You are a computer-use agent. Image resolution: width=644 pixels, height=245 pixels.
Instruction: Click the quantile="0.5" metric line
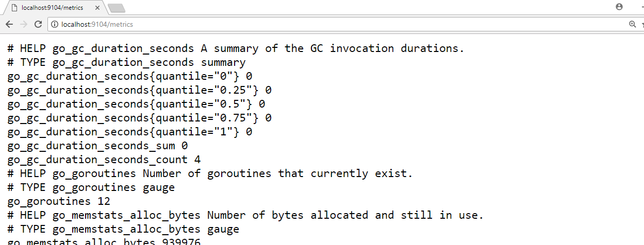click(136, 104)
